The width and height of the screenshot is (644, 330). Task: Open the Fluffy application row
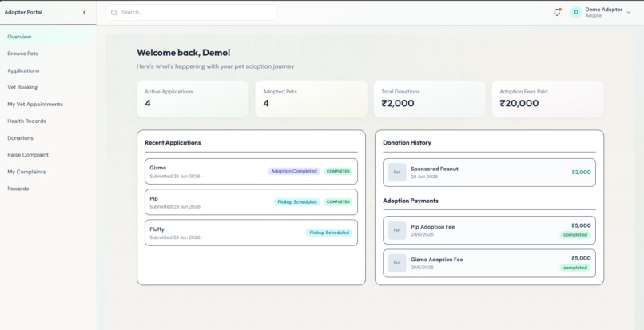point(252,233)
